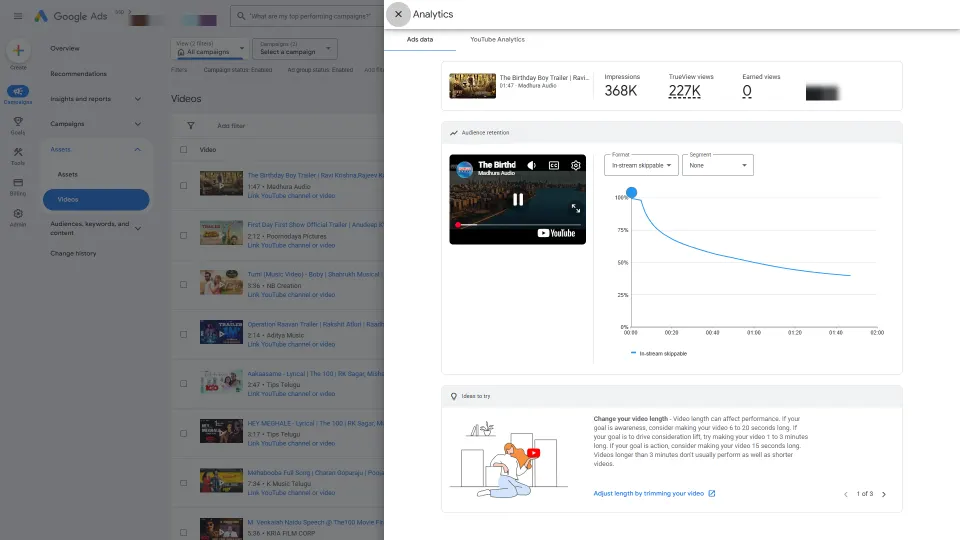Mute the video preview with speaker icon
The width and height of the screenshot is (960, 540).
tap(531, 165)
